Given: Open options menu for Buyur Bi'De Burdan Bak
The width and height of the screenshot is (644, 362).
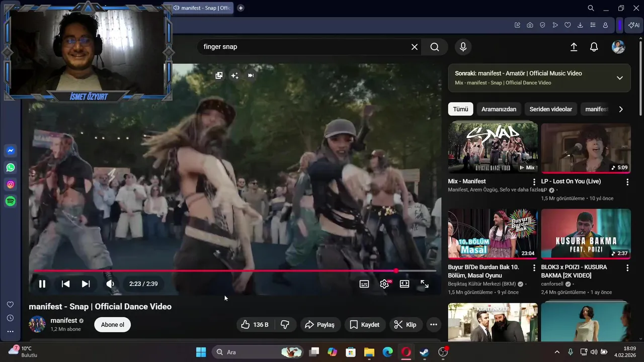Looking at the screenshot, I should click(x=534, y=268).
